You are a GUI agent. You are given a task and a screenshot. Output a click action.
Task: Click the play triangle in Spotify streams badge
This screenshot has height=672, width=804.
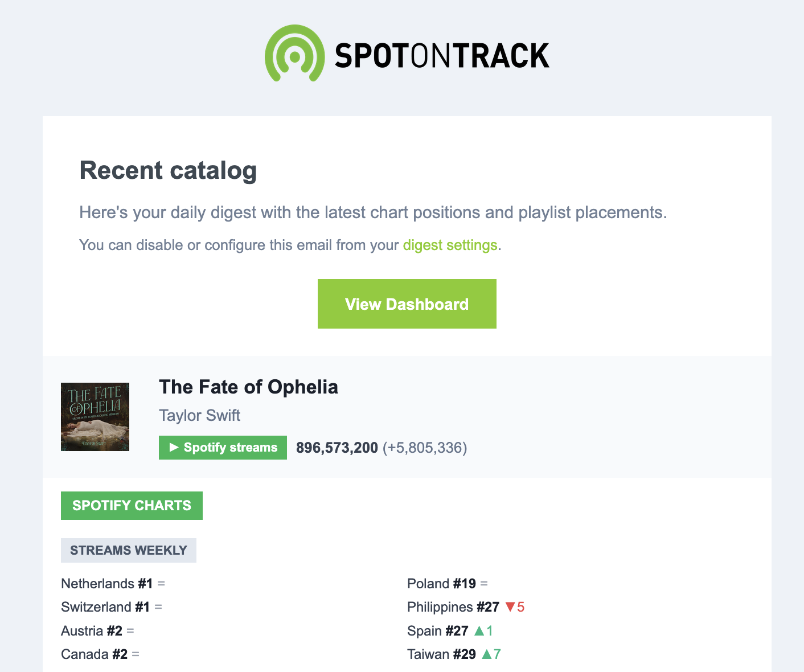pyautogui.click(x=174, y=448)
